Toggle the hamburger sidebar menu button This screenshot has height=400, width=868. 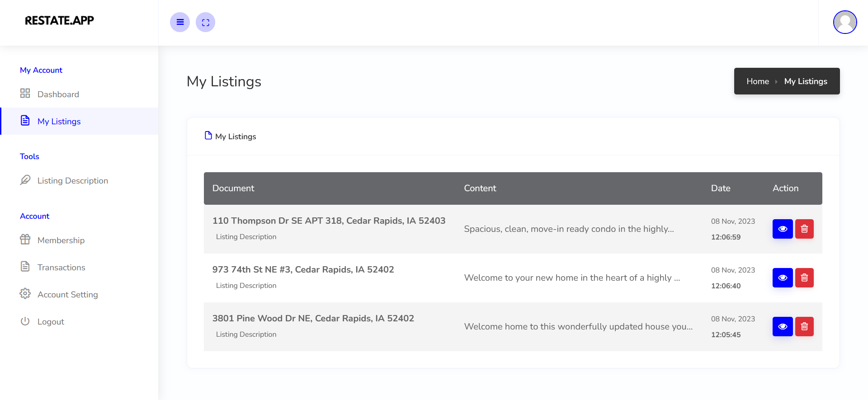click(180, 22)
